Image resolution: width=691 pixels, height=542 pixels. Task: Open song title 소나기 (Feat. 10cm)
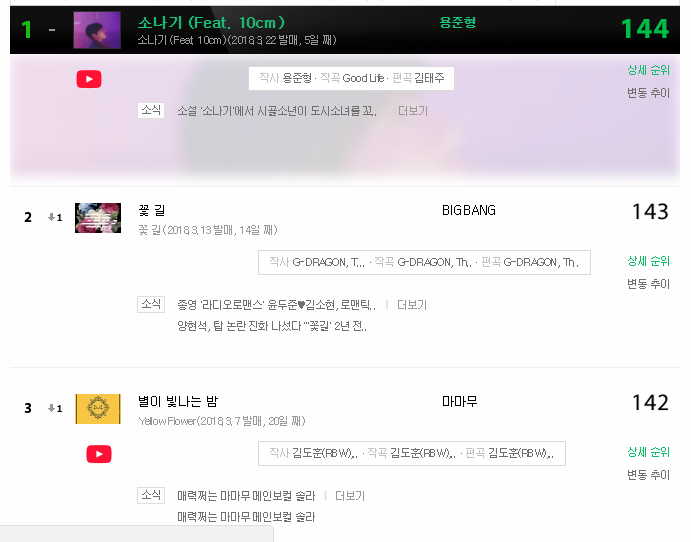[x=212, y=22]
